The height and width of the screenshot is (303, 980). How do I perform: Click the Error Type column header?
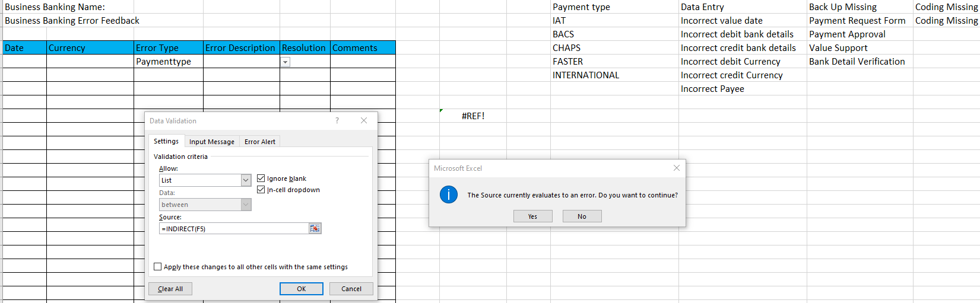(x=169, y=47)
